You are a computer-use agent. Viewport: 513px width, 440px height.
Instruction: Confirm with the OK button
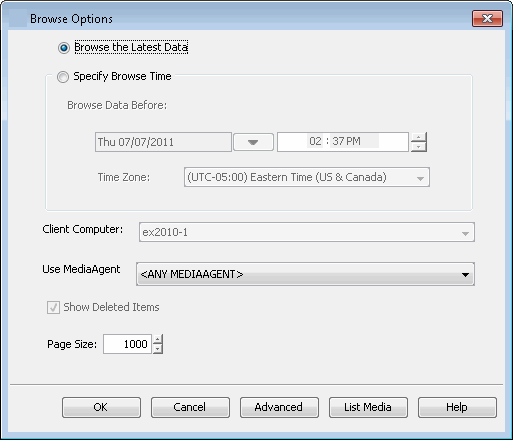point(101,407)
